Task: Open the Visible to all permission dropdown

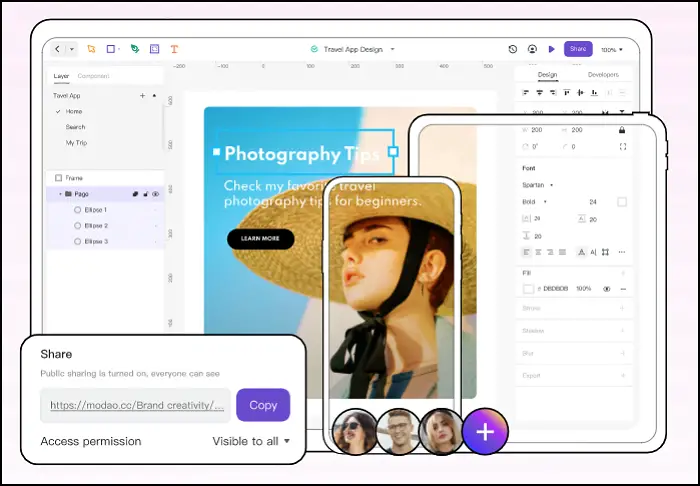Action: [x=251, y=441]
